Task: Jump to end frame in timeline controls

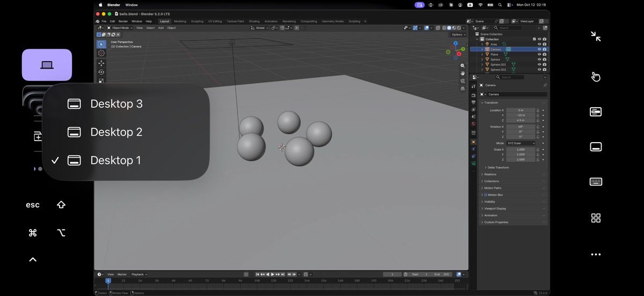Action: [283, 275]
